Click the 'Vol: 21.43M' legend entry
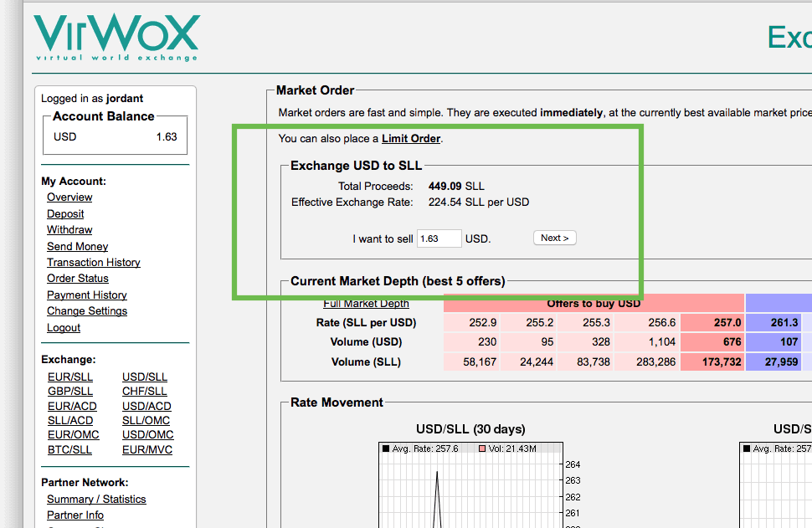 (507, 449)
